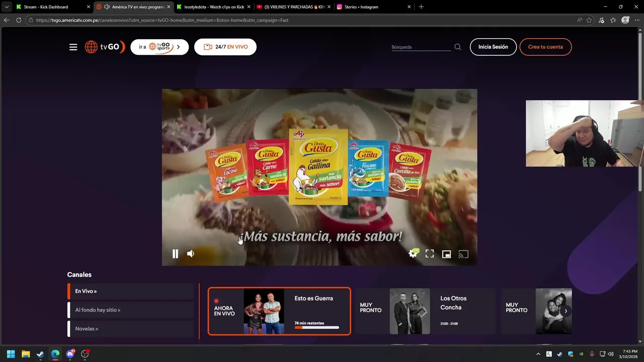
Task: Pause the video player
Action: (175, 254)
